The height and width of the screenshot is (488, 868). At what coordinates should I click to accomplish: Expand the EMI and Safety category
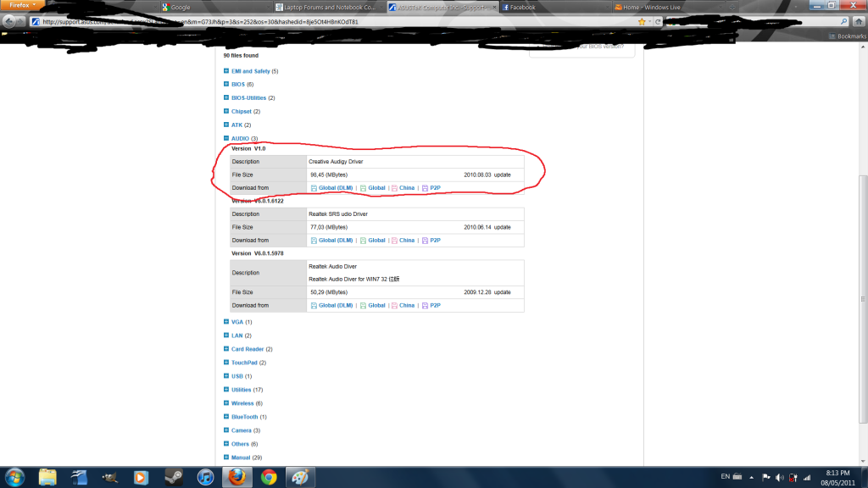pos(225,71)
